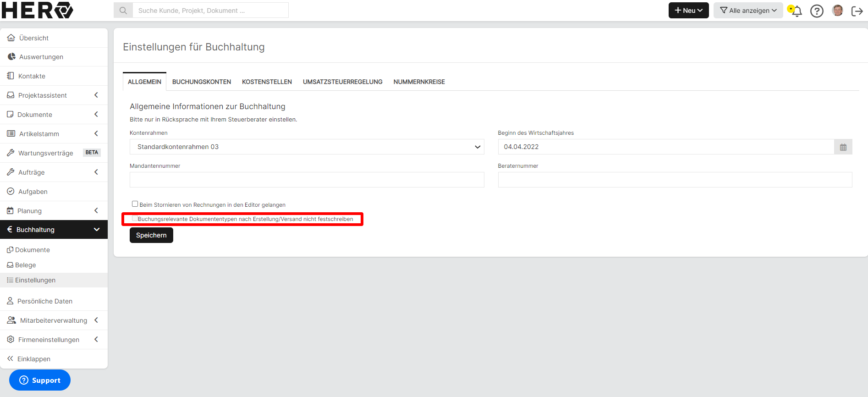This screenshot has width=868, height=397.
Task: Open Auswertungen label
Action: (x=41, y=57)
